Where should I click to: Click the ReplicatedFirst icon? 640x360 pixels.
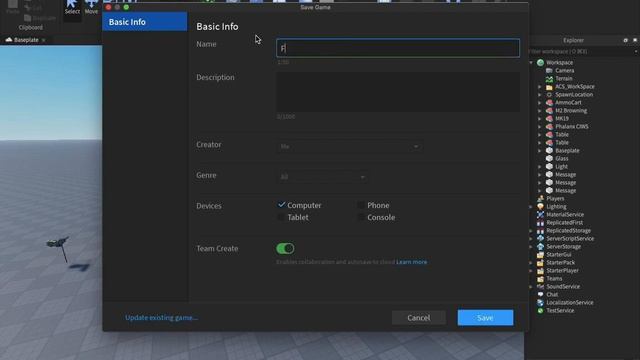540,222
